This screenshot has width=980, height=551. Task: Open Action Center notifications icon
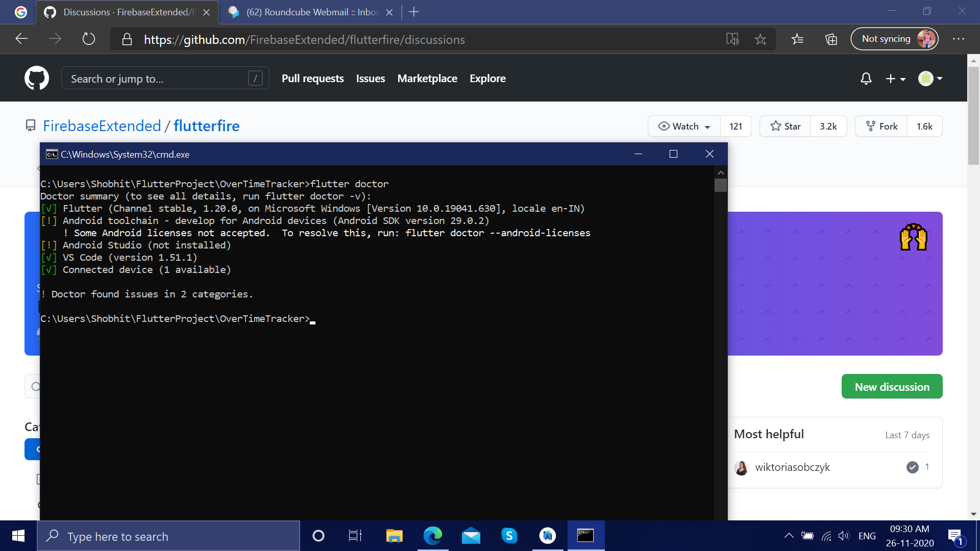coord(955,536)
